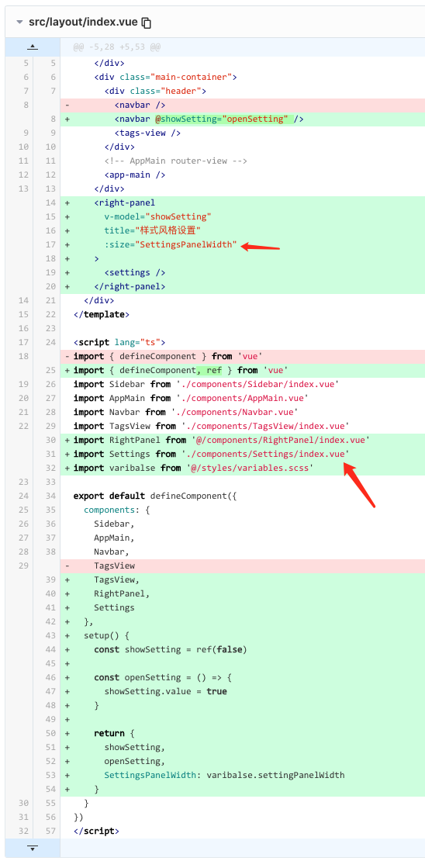The height and width of the screenshot is (868, 425).
Task: Click the added <right-panel line
Action: [243, 202]
